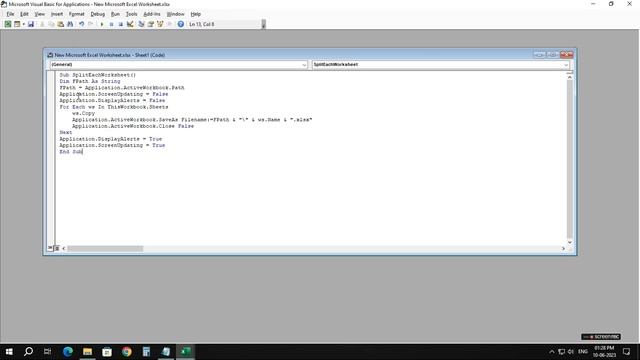
Task: Click the Copy toolbar icon
Action: 51,24
